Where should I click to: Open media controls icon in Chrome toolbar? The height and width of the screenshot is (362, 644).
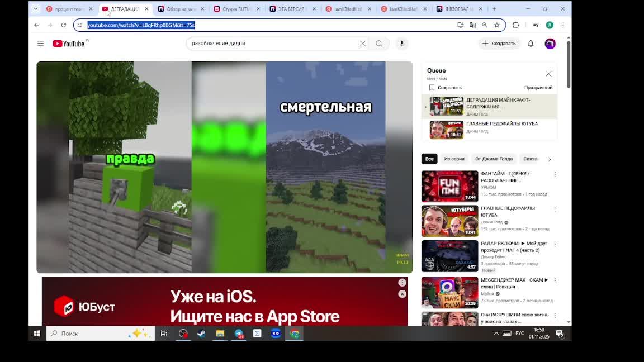point(536,25)
